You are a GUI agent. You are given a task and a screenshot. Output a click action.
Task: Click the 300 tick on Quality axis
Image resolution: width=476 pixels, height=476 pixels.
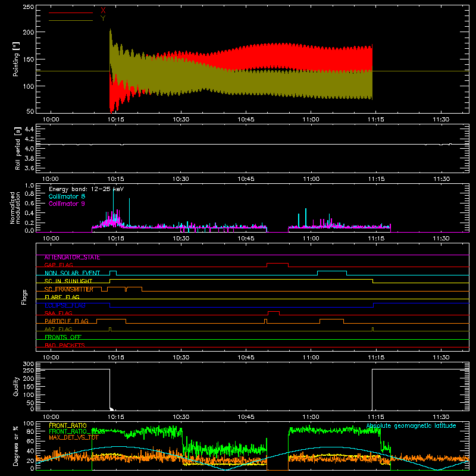click(x=28, y=364)
